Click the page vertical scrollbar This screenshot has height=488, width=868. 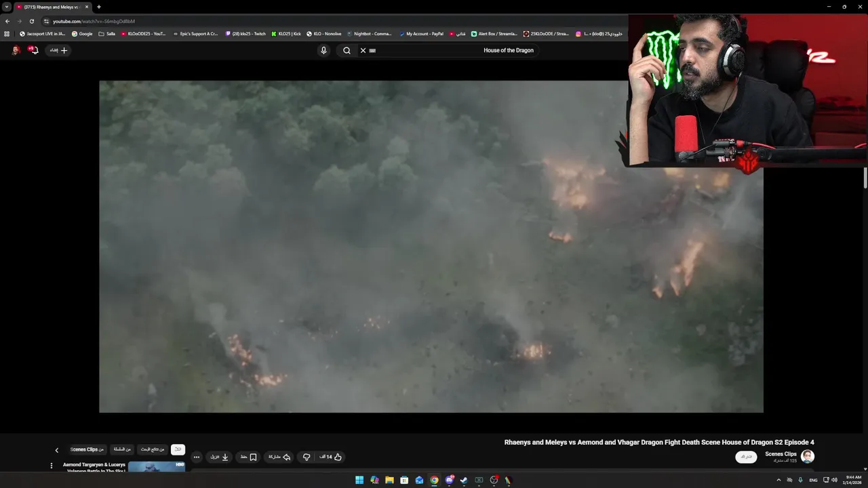865,178
